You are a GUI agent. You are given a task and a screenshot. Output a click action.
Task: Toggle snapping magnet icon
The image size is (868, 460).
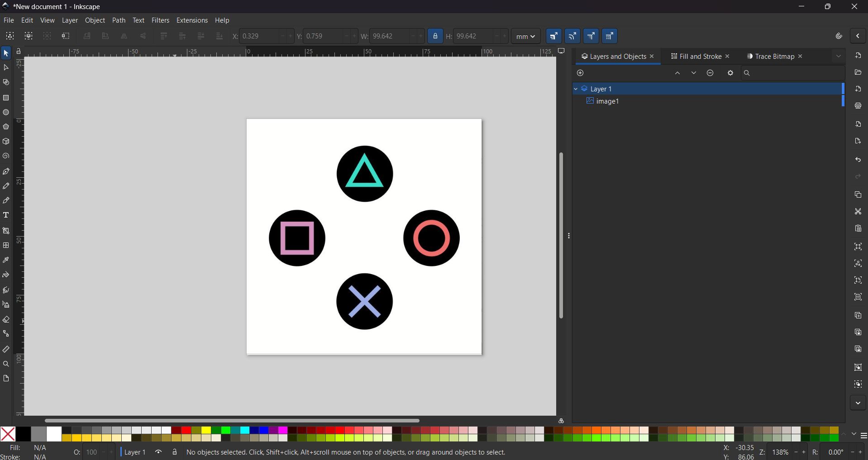[839, 36]
